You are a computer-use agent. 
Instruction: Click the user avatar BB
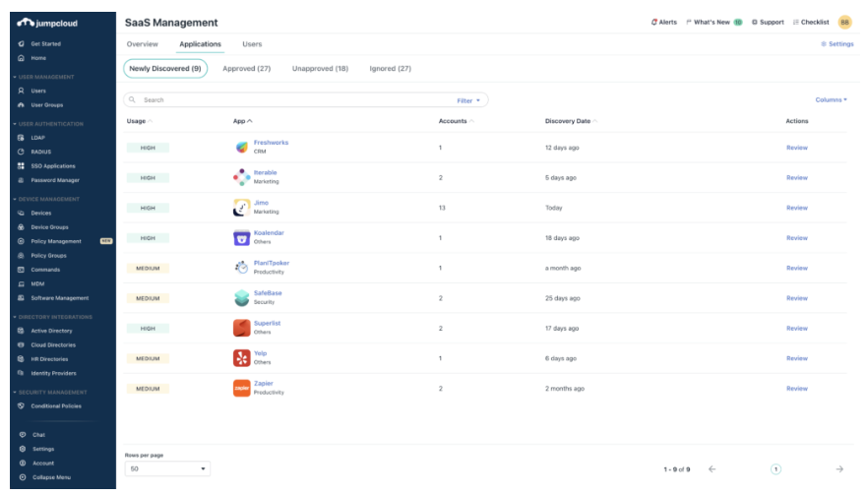pos(844,22)
